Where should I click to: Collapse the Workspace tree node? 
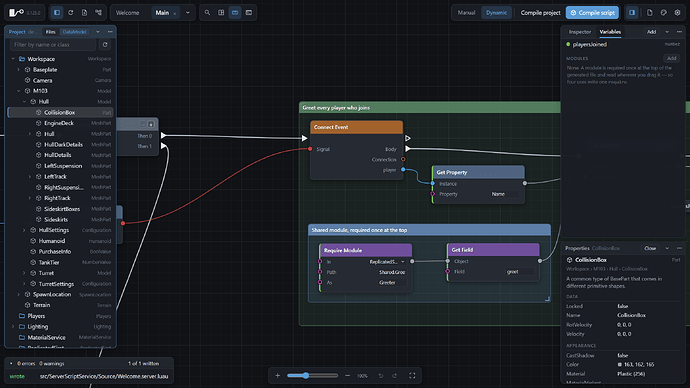tap(13, 59)
